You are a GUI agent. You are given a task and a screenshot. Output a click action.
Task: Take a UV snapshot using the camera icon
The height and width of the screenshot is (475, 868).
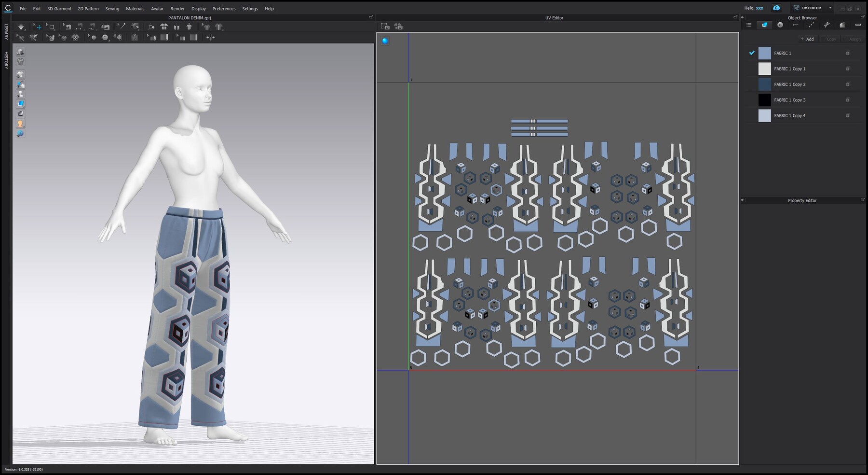[x=385, y=27]
